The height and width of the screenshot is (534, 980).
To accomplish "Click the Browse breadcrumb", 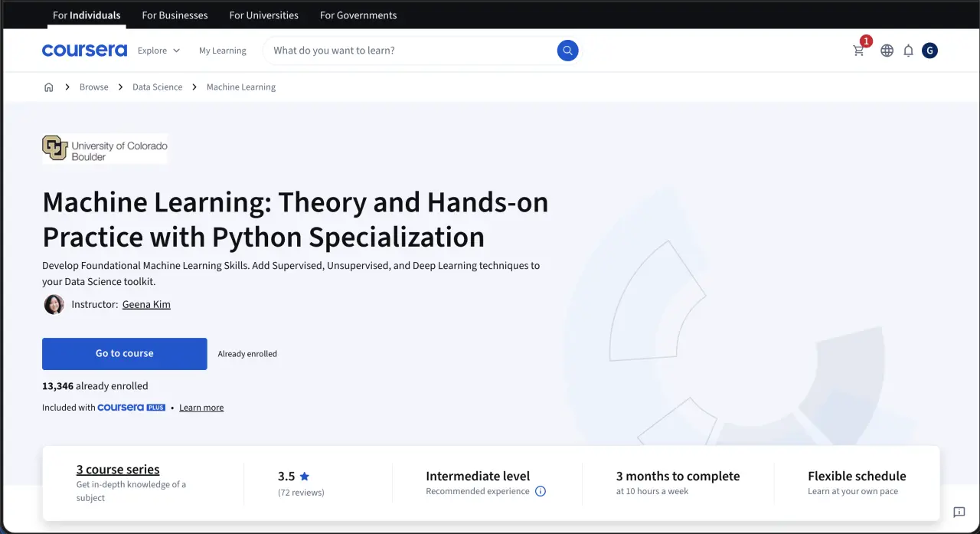I will (x=94, y=87).
